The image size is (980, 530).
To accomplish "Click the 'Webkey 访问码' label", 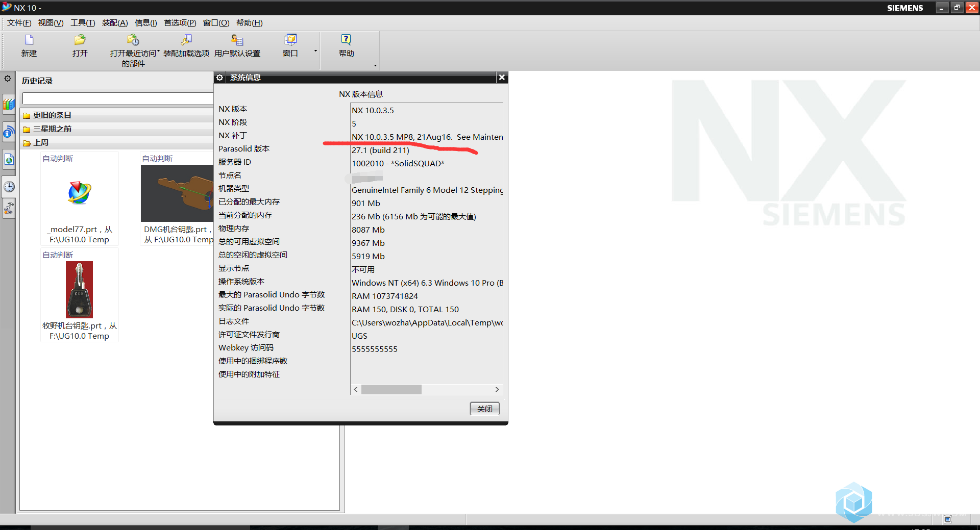I will click(x=246, y=348).
